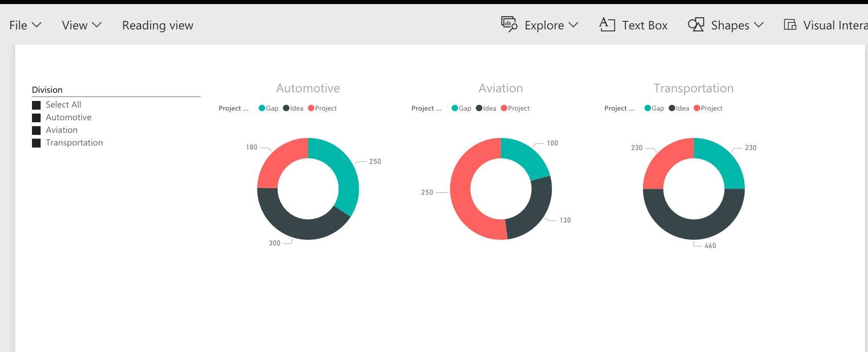Screen dimensions: 868x352
Task: Click the Project legend title in Aviation chart
Action: [426, 108]
